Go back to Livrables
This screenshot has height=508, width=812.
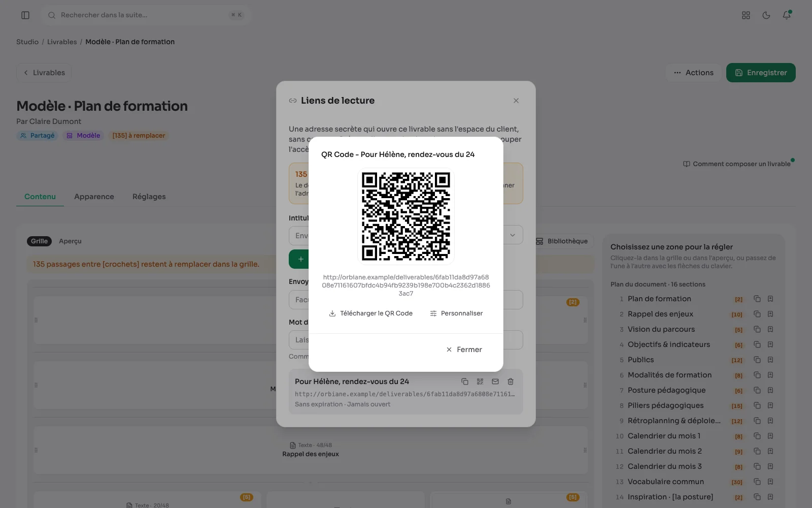point(44,73)
